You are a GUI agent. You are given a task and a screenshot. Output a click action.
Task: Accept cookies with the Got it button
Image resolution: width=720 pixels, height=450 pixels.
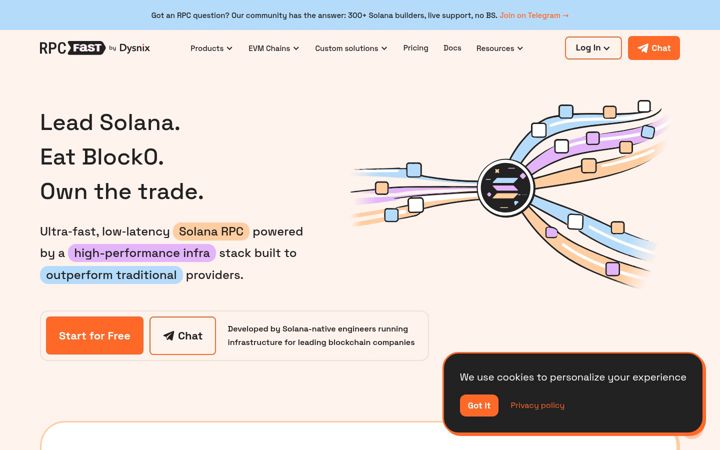pyautogui.click(x=479, y=405)
